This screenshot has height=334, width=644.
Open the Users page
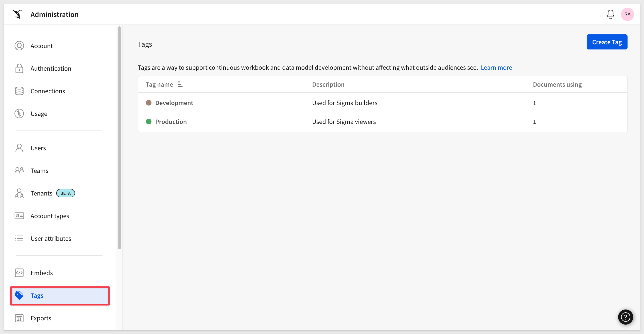tap(38, 148)
